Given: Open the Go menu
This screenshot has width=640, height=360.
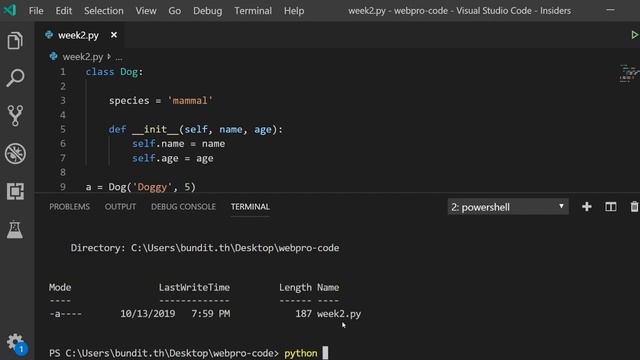Looking at the screenshot, I should pos(175,11).
